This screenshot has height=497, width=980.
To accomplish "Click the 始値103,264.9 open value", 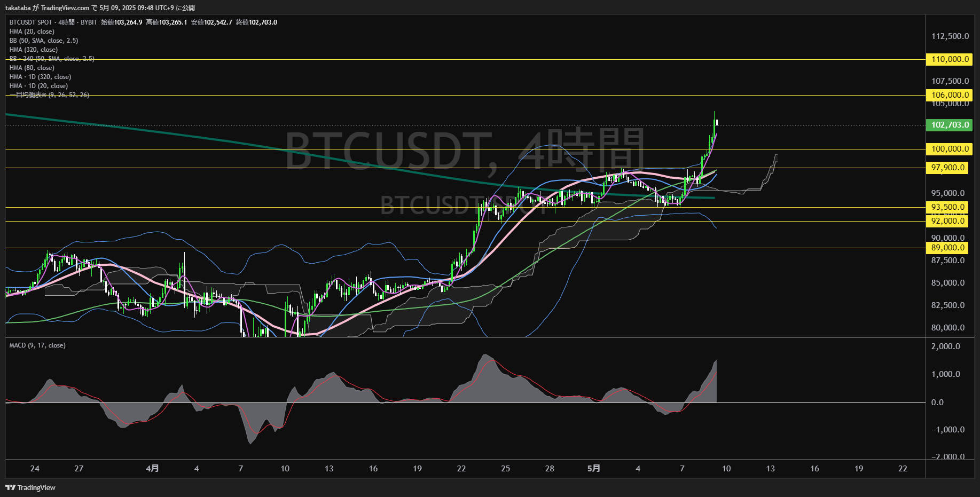I will click(x=122, y=22).
